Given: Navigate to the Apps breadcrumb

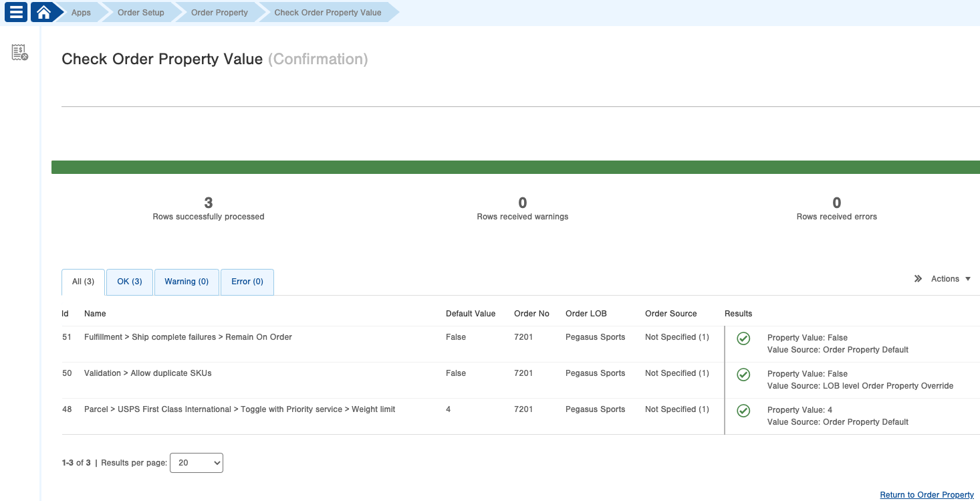Looking at the screenshot, I should (81, 13).
